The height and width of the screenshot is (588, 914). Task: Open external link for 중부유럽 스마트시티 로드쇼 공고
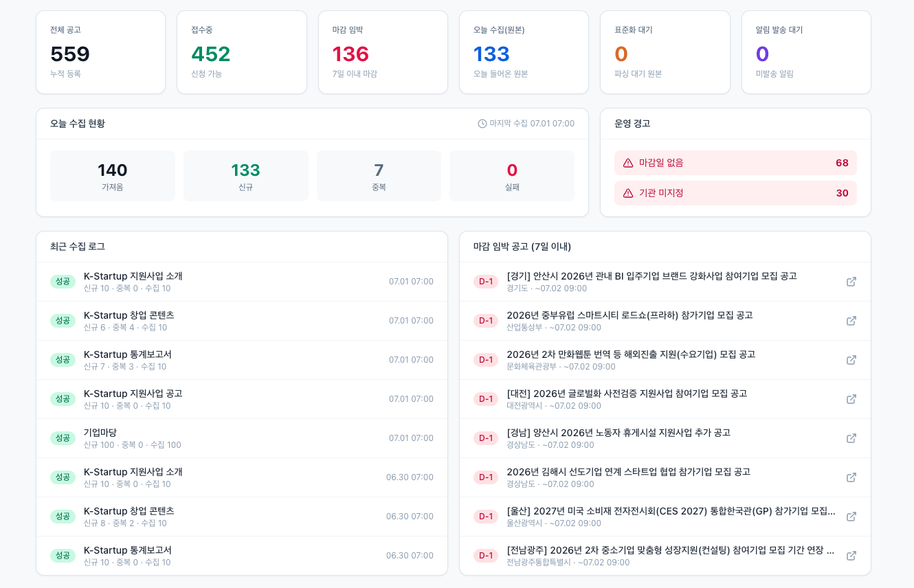pos(851,321)
